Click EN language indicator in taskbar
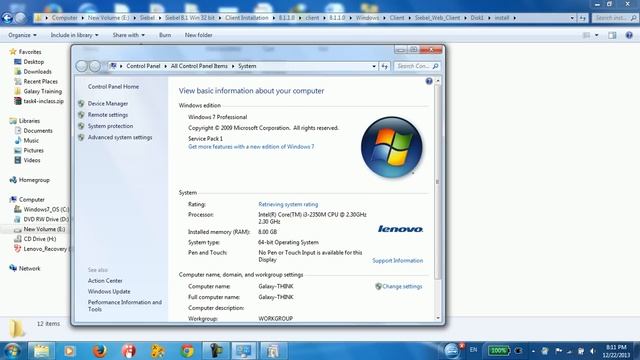 473,350
